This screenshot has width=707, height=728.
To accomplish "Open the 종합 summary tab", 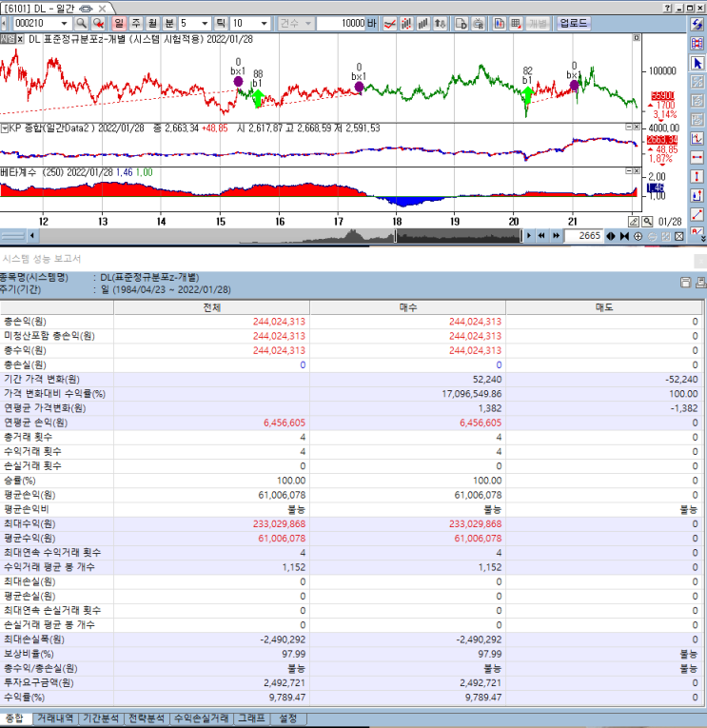I will 14,718.
